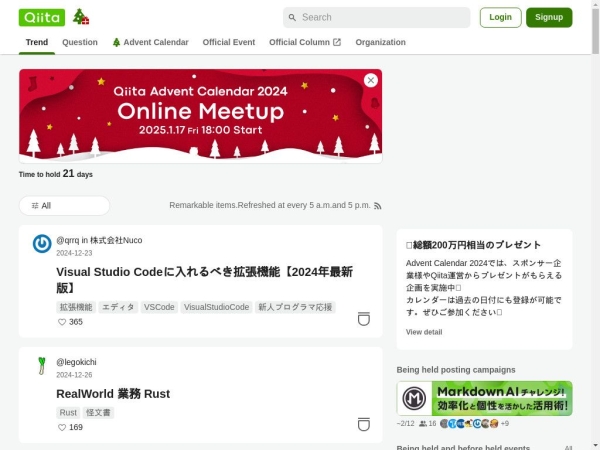Click the Qiita logo in header
Screen dimensions: 600x450
pyautogui.click(x=41, y=17)
